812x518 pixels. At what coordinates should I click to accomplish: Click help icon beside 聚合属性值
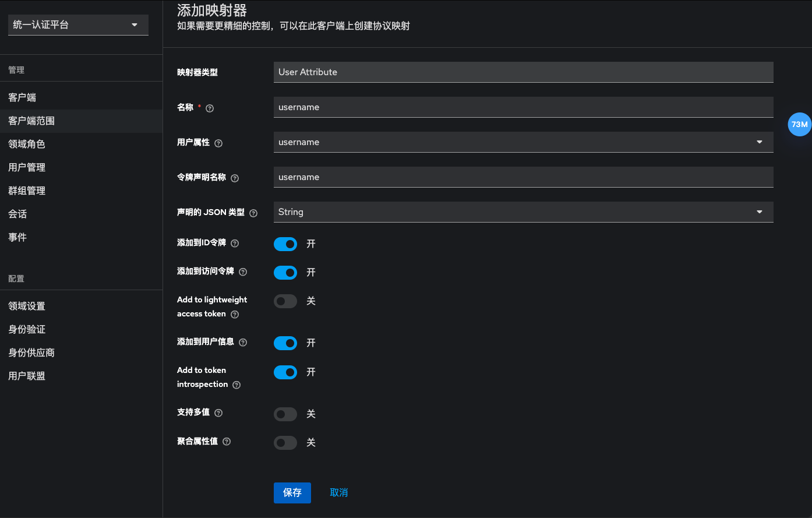point(227,442)
